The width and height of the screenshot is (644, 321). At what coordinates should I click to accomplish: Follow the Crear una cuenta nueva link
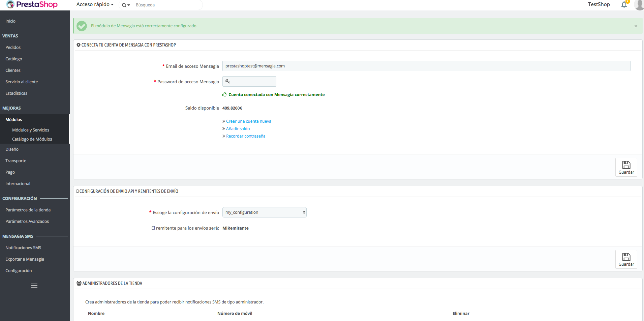tap(248, 121)
